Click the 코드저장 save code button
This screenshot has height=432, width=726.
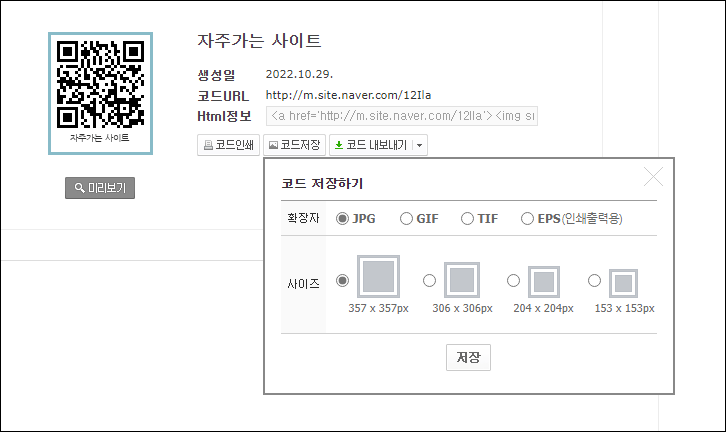[294, 145]
